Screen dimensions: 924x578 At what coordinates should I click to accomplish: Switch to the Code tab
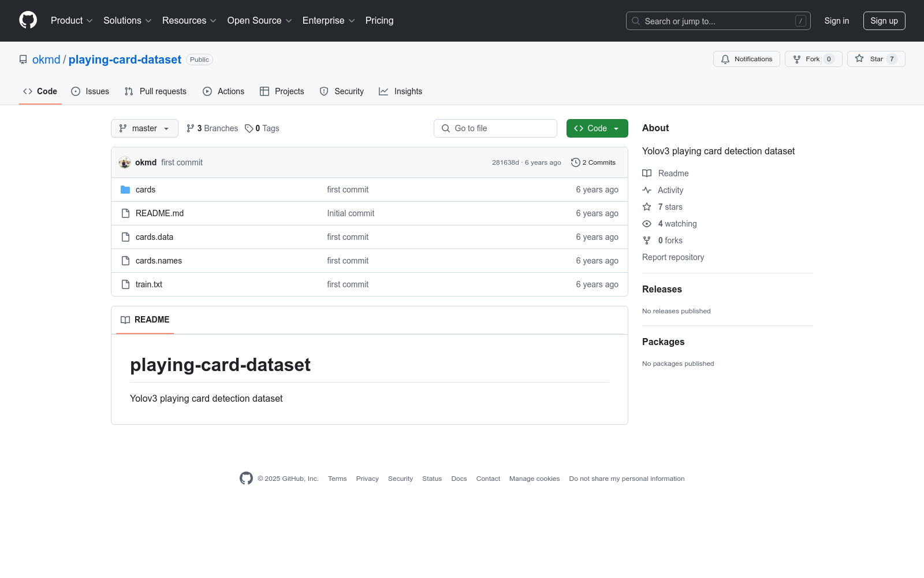pos(40,91)
